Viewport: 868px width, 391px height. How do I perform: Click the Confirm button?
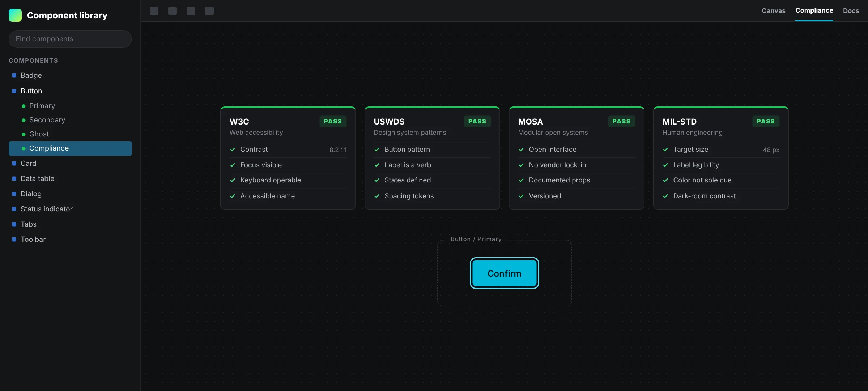coord(505,273)
